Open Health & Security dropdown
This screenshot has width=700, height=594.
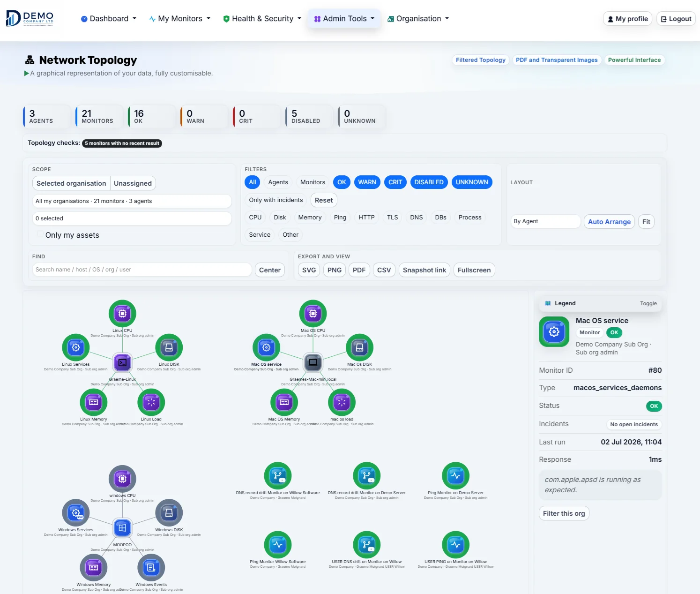pyautogui.click(x=262, y=19)
